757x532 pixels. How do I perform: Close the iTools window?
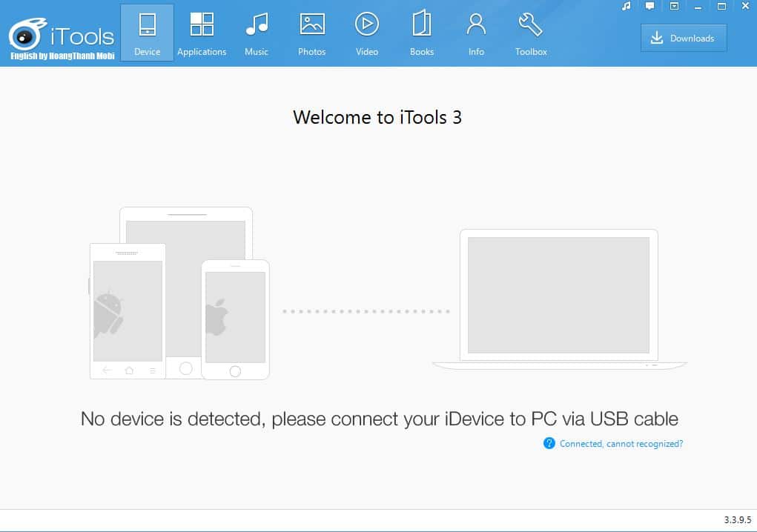(745, 6)
